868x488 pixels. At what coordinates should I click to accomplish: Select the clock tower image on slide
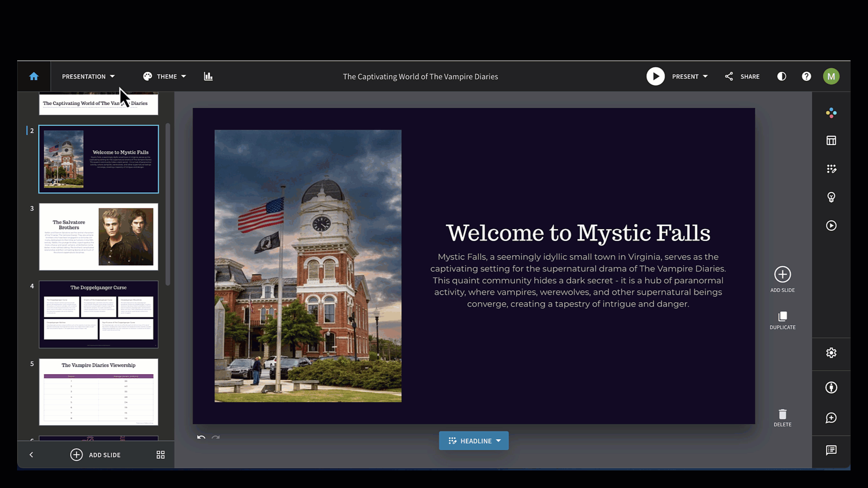(x=308, y=266)
